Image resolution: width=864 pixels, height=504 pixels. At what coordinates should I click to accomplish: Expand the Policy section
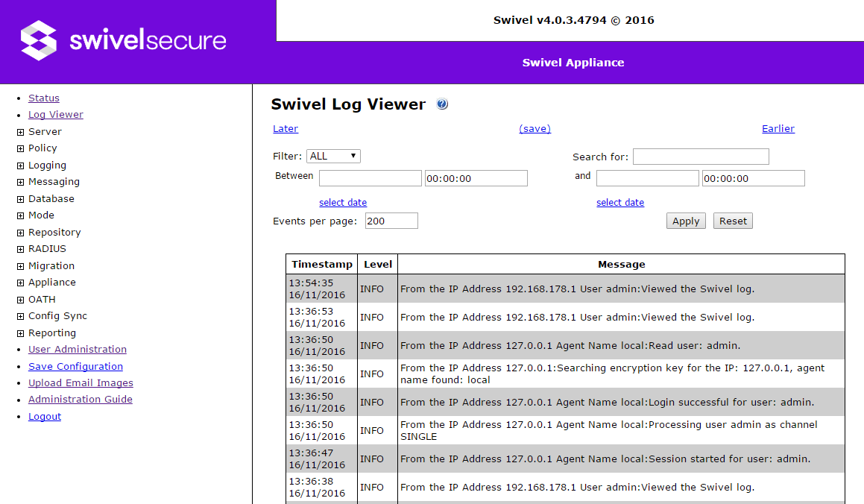tap(42, 148)
